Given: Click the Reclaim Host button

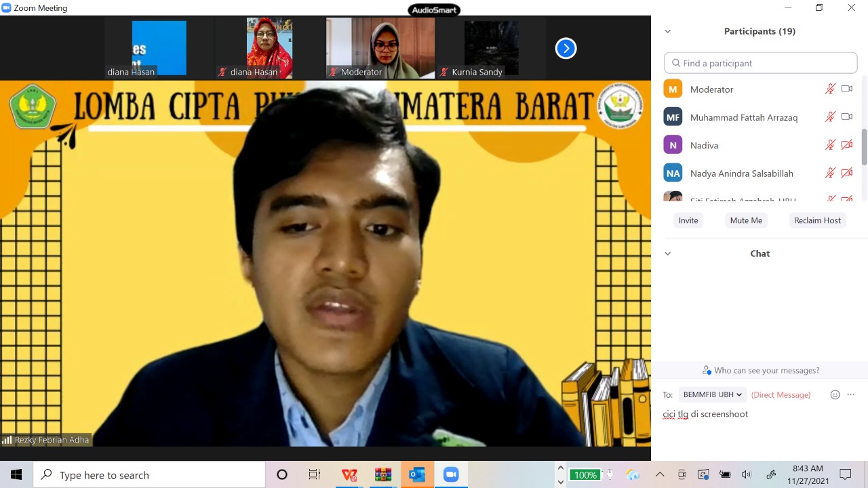Looking at the screenshot, I should point(817,220).
